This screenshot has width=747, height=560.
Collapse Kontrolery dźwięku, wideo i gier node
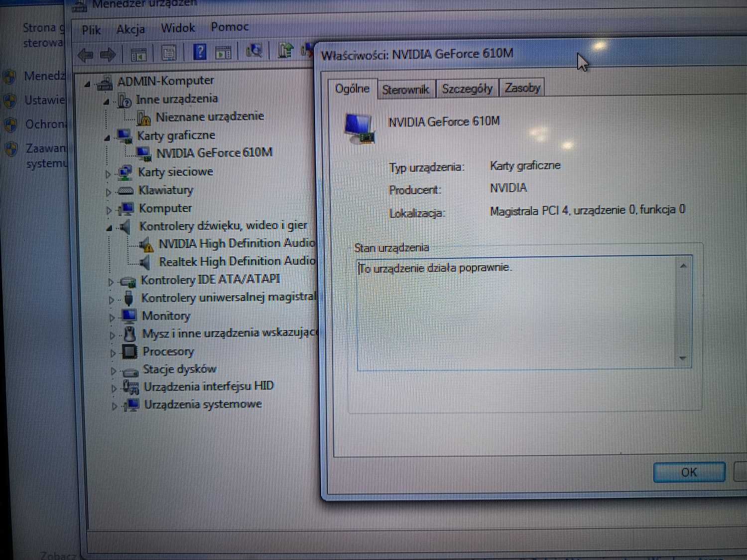[110, 228]
